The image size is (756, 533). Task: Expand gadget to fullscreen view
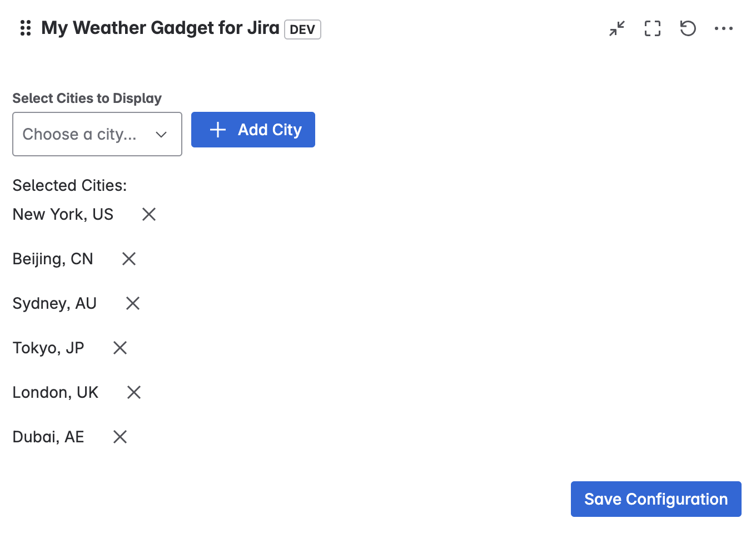click(x=652, y=28)
